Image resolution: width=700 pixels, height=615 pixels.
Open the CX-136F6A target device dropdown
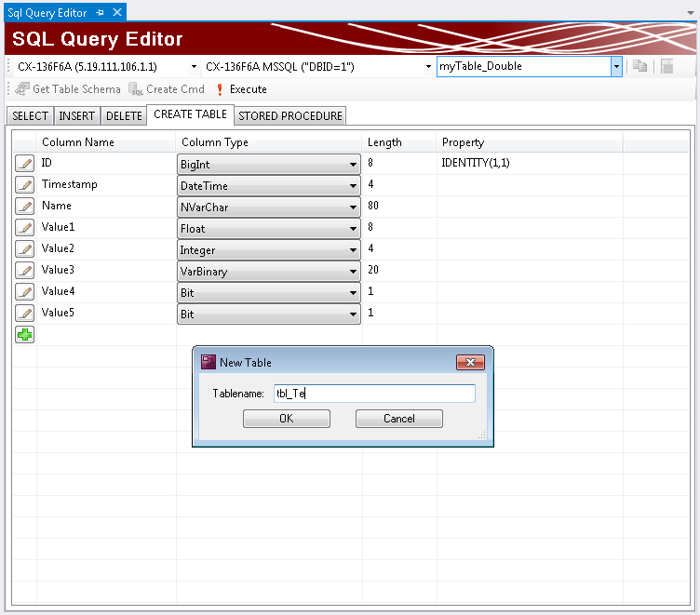click(194, 67)
